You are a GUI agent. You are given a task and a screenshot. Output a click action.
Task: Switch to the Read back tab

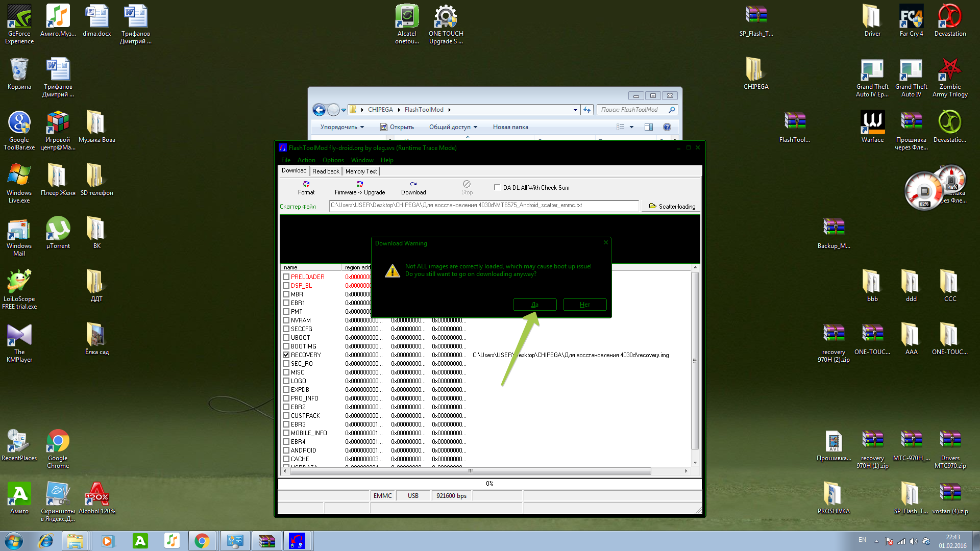coord(326,171)
